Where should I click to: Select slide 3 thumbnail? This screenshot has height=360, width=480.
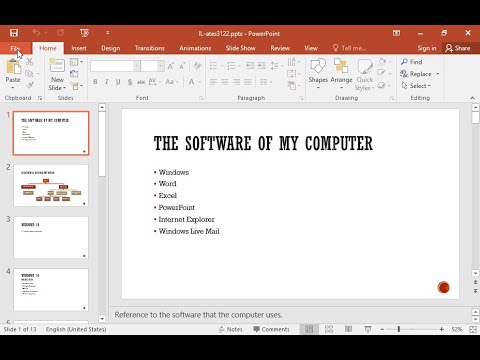pos(51,238)
